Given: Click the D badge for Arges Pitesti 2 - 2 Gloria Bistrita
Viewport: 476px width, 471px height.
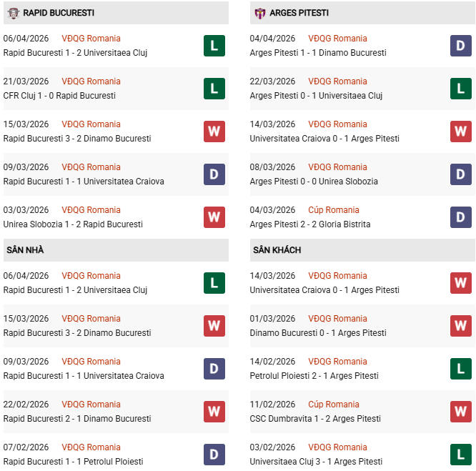Looking at the screenshot, I should [461, 217].
